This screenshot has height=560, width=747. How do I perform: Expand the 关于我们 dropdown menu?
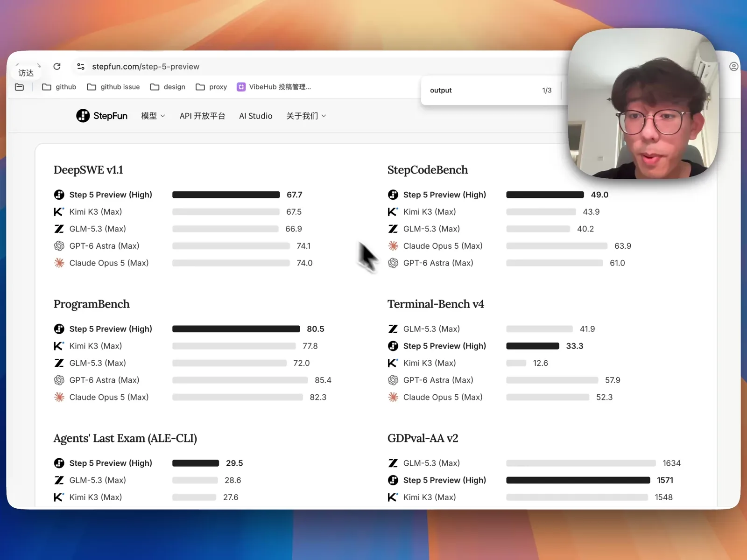click(x=306, y=116)
